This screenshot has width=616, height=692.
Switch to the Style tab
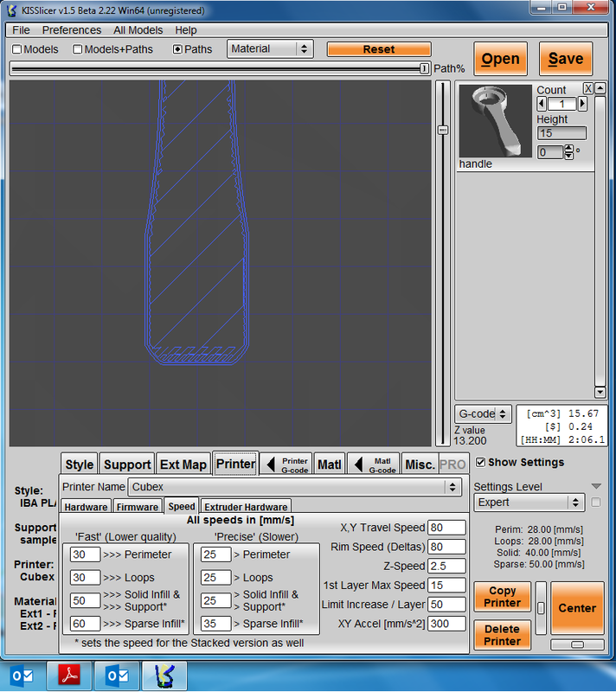click(x=80, y=465)
